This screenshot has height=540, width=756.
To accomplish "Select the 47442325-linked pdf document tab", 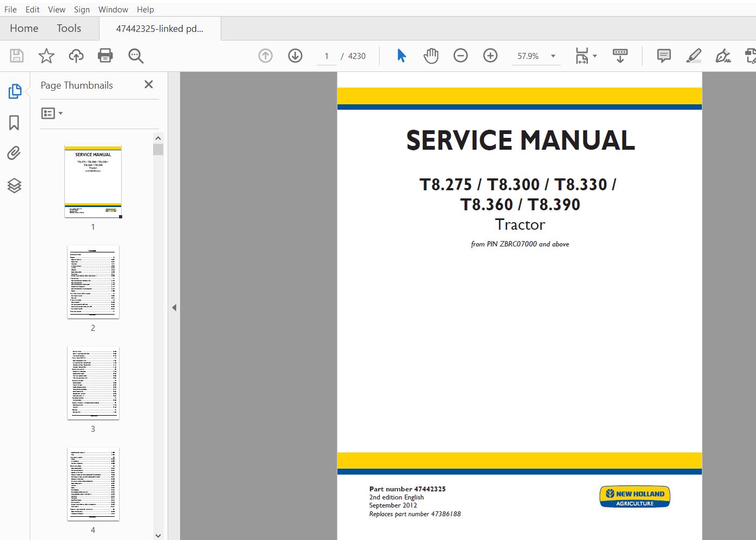I will click(160, 29).
